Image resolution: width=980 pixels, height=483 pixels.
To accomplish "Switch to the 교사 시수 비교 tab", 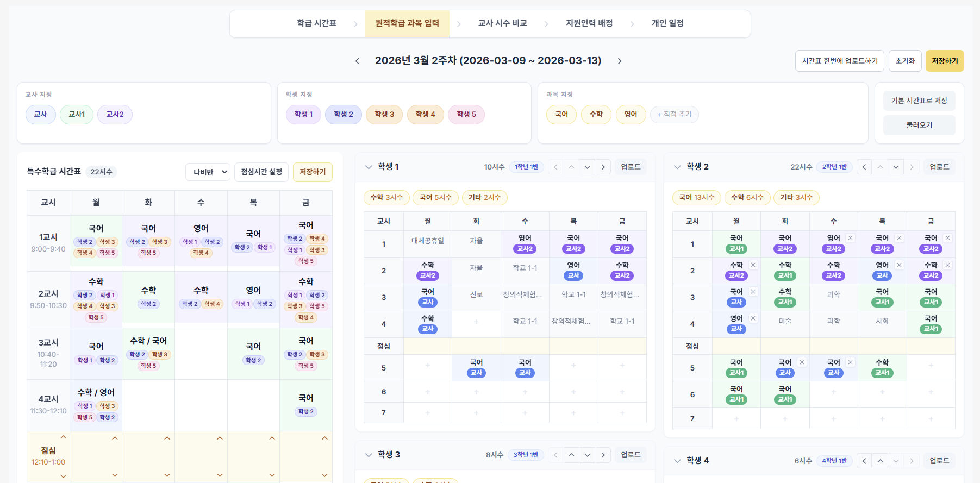I will coord(502,23).
